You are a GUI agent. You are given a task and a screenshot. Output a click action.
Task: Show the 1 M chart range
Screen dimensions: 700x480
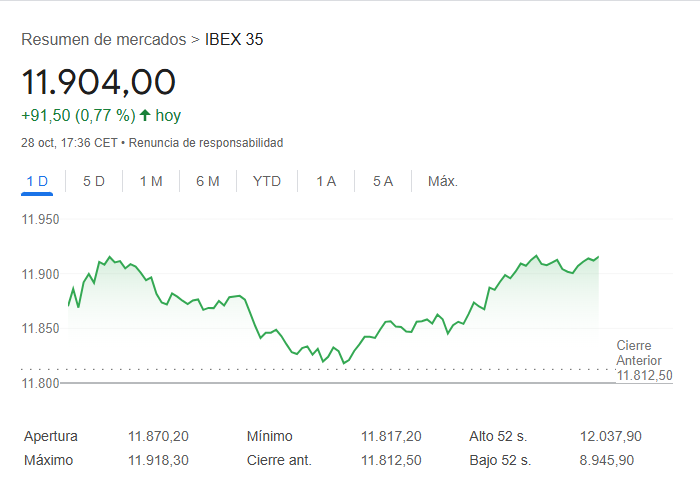point(151,181)
